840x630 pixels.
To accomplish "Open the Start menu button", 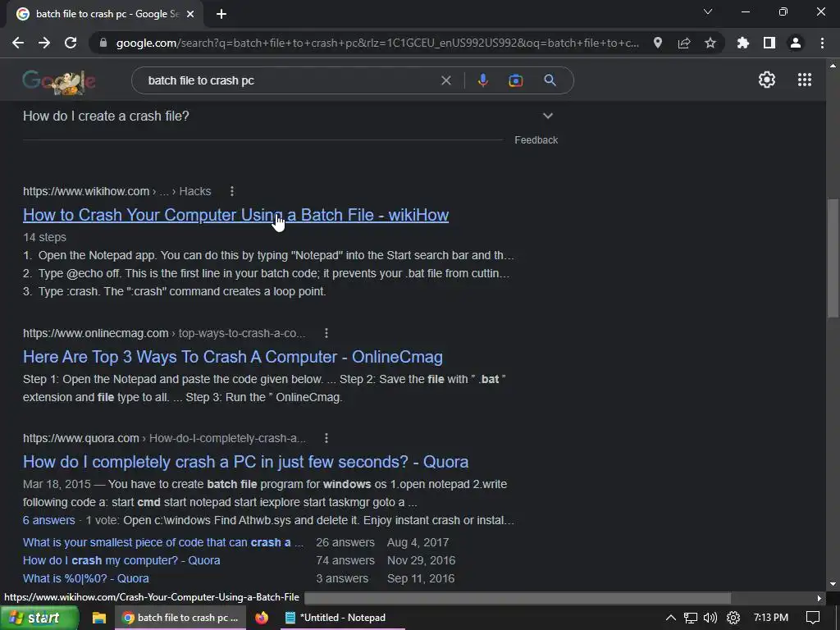I will (x=39, y=619).
